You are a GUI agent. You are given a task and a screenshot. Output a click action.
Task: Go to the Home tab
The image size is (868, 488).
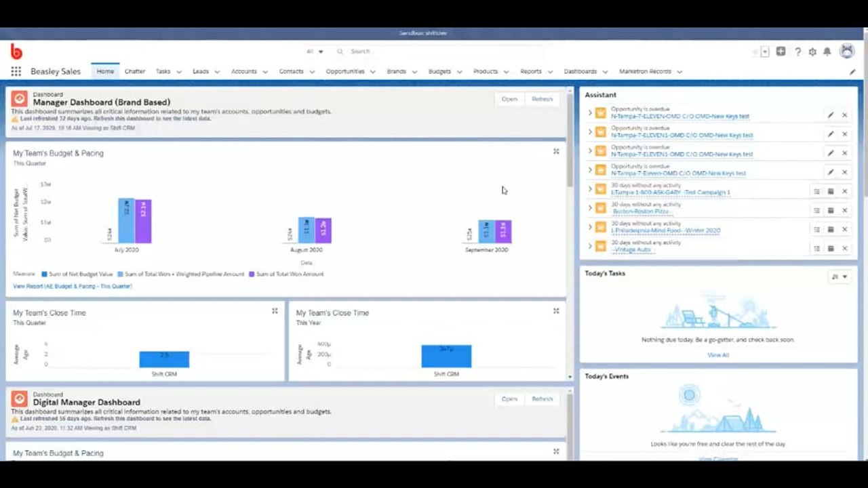[x=105, y=71]
